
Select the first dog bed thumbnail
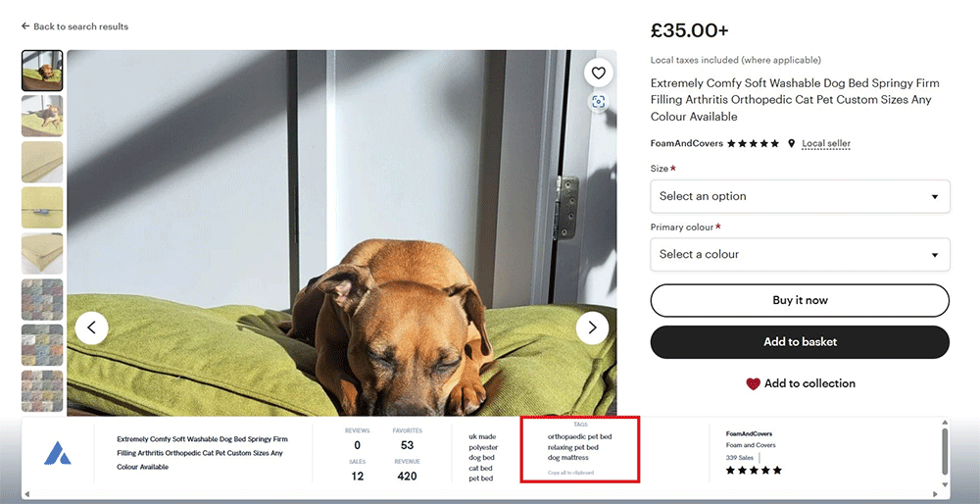click(x=42, y=71)
